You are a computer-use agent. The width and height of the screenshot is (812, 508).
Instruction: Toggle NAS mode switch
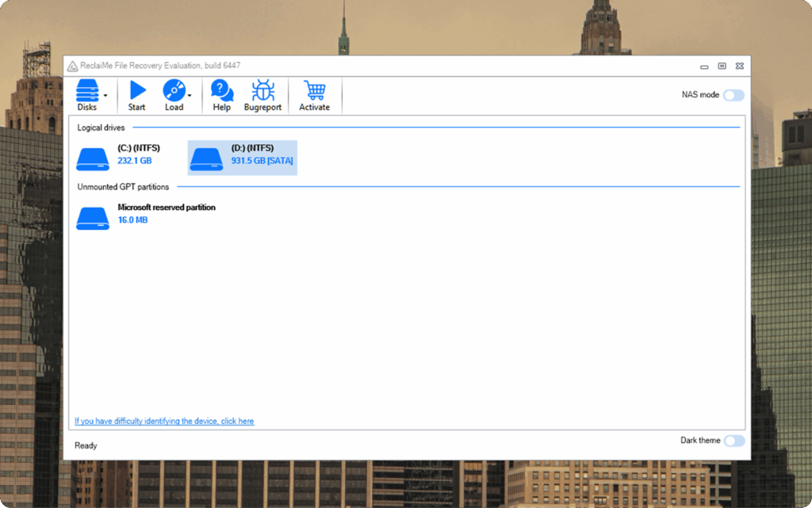[733, 95]
